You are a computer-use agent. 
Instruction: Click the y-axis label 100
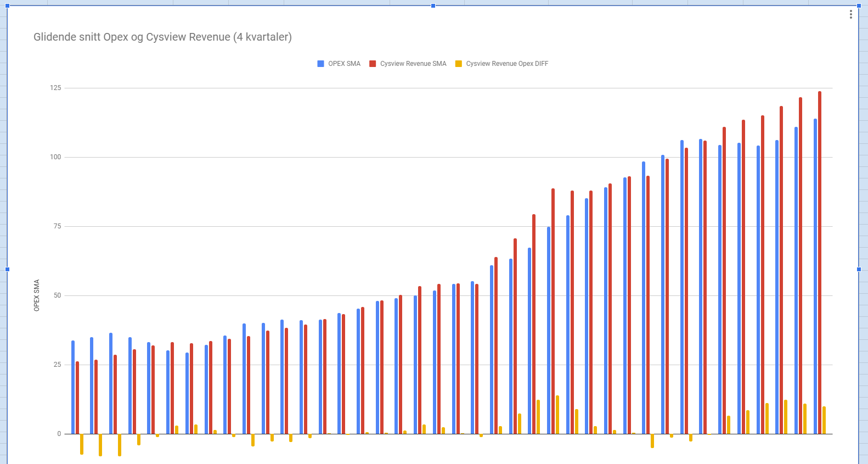coord(55,157)
